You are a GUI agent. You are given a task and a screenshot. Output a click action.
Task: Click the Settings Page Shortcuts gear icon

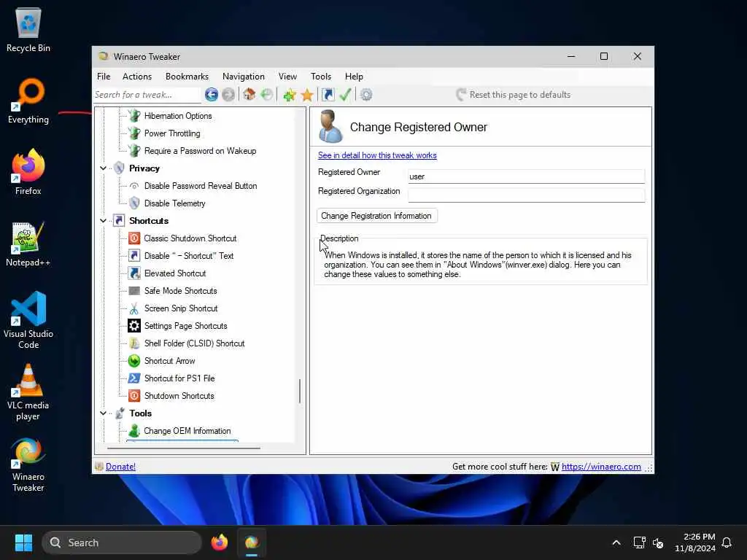134,326
